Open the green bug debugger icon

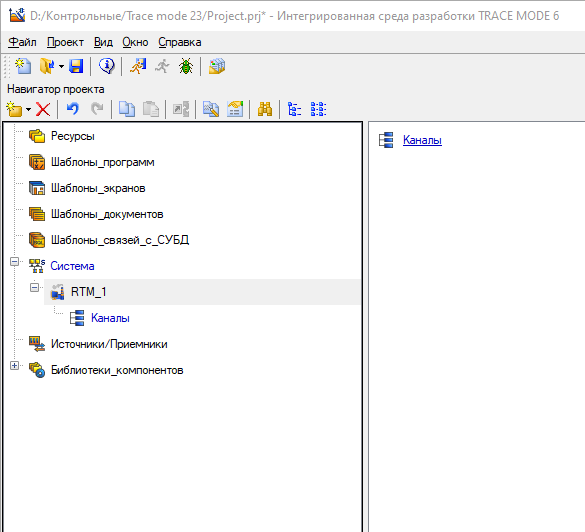coord(185,66)
